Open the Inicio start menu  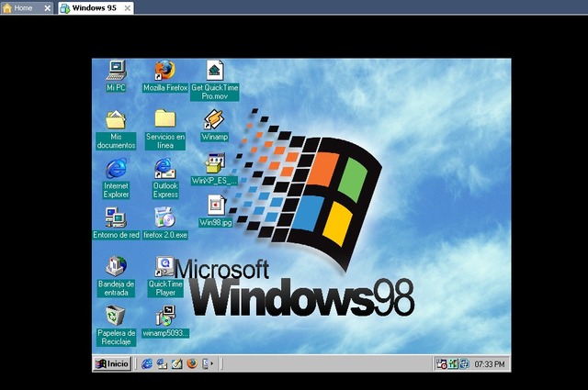pyautogui.click(x=112, y=363)
